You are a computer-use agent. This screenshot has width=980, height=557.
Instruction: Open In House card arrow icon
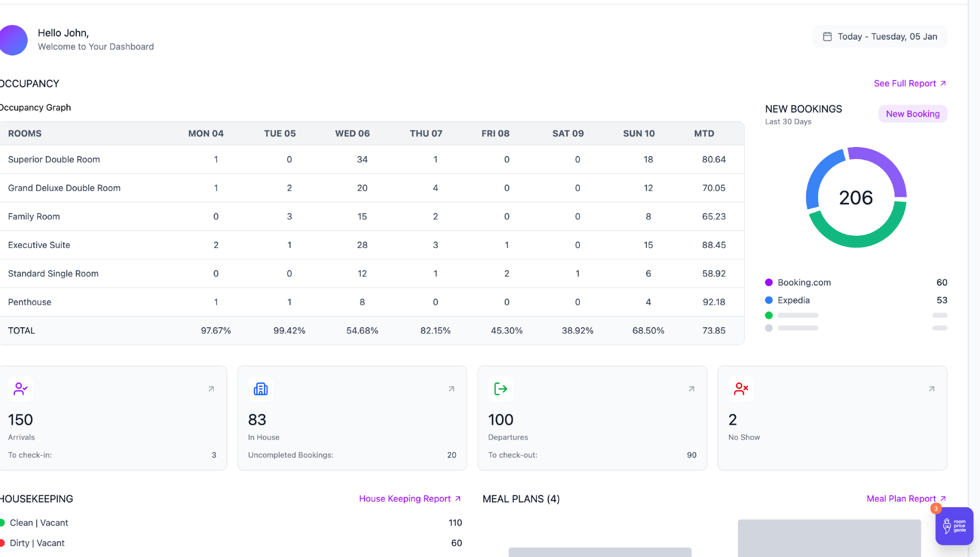452,389
